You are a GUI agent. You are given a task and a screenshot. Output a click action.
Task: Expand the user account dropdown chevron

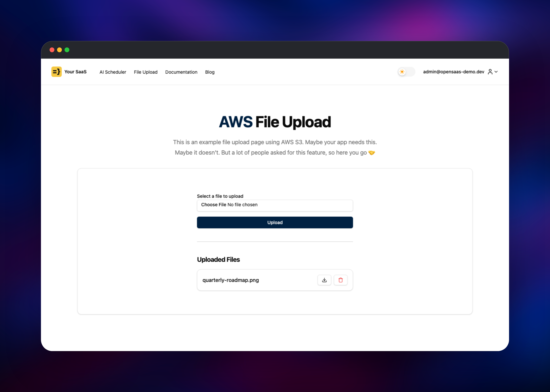coord(496,72)
